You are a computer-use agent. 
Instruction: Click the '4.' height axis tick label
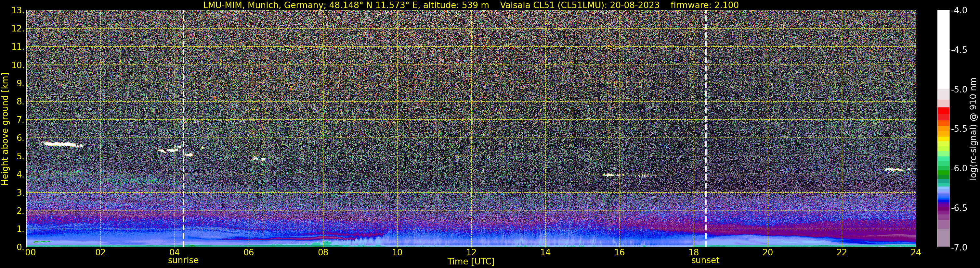[x=20, y=175]
